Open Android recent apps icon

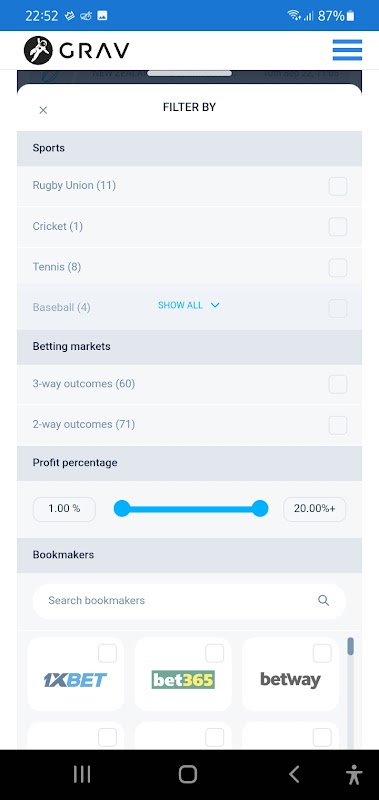pyautogui.click(x=82, y=774)
